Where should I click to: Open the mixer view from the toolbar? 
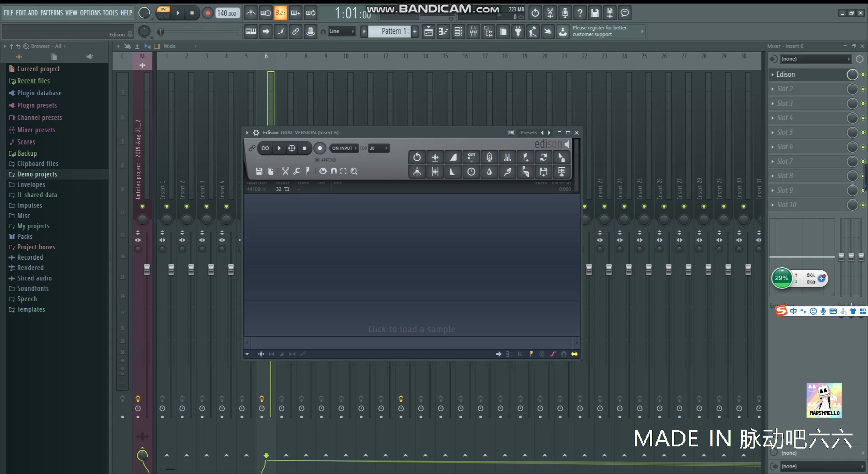(473, 31)
